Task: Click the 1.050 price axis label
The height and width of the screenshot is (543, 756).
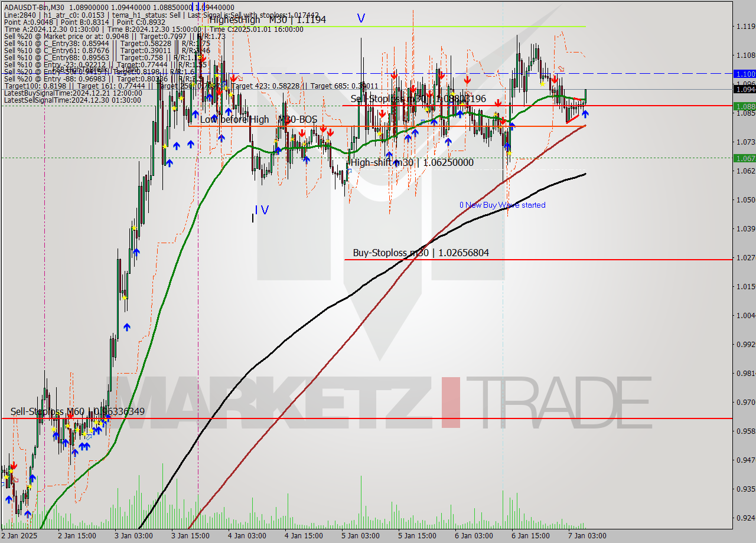Action: (745, 200)
